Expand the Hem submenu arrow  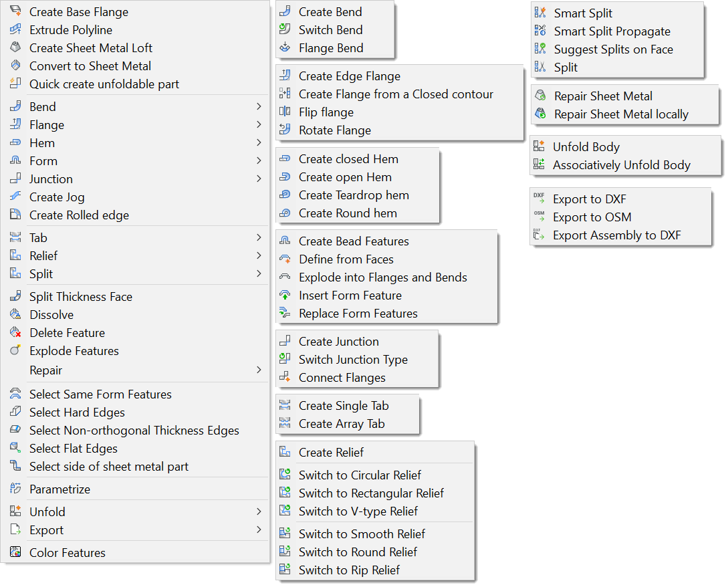tap(259, 143)
